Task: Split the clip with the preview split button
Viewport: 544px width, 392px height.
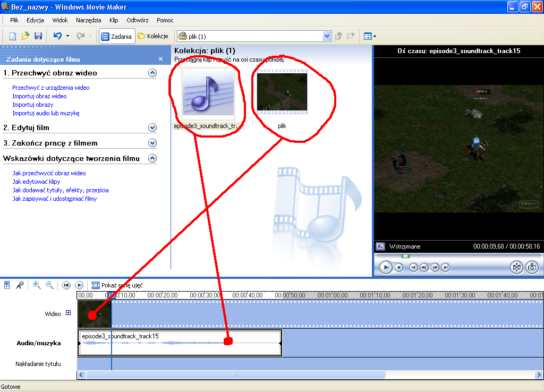Action: (x=516, y=267)
